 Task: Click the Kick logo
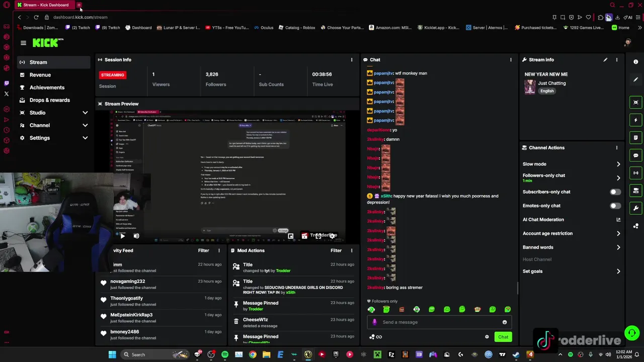pos(48,43)
